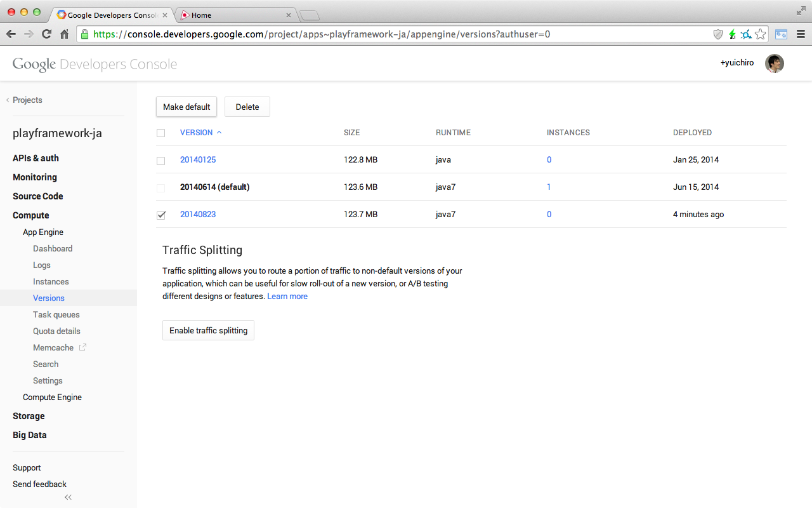Expand the Storage section
The image size is (812, 508).
pos(29,416)
